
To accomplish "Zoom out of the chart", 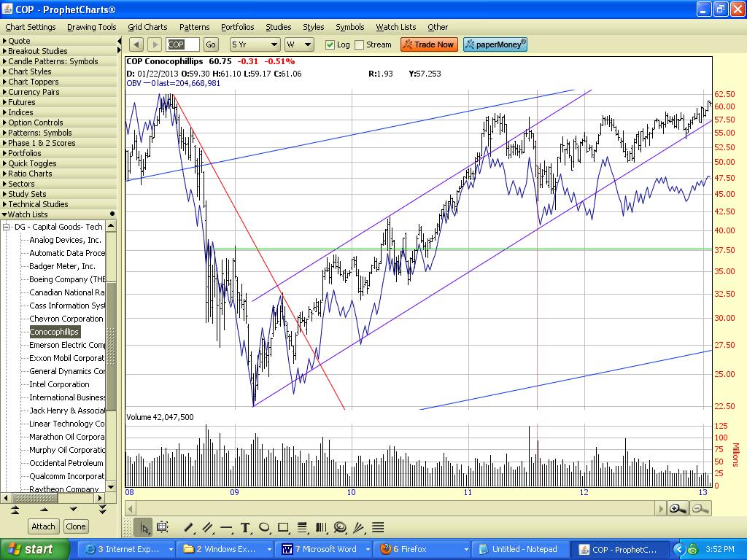I will click(700, 508).
